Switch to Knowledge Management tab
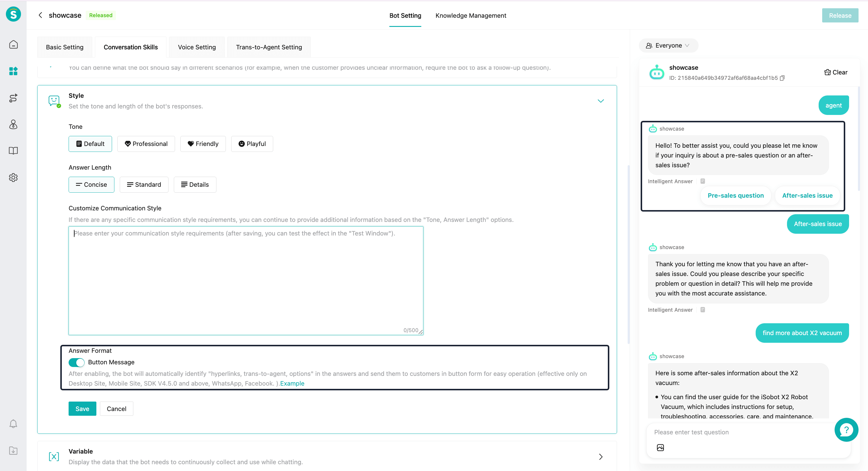The width and height of the screenshot is (868, 471). (x=470, y=15)
